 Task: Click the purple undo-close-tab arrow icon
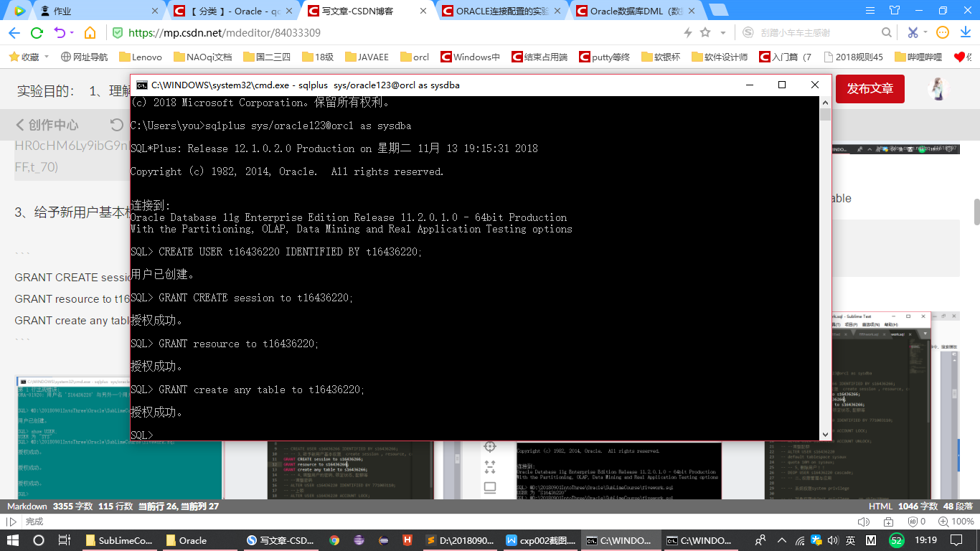pyautogui.click(x=60, y=33)
